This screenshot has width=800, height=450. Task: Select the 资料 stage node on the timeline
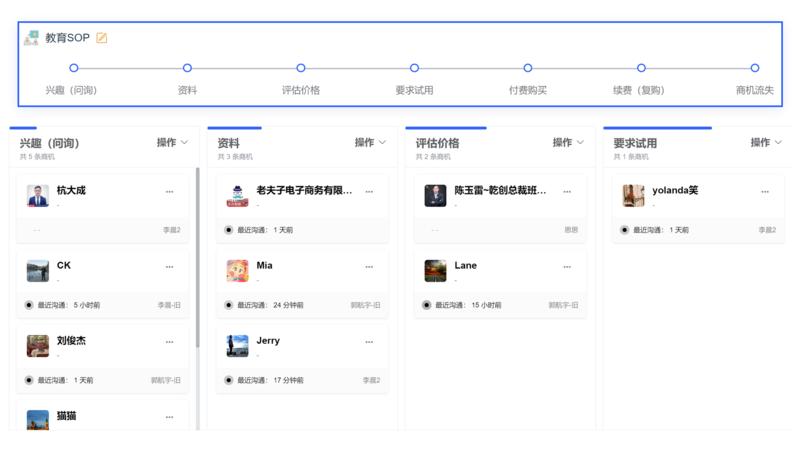pyautogui.click(x=187, y=68)
